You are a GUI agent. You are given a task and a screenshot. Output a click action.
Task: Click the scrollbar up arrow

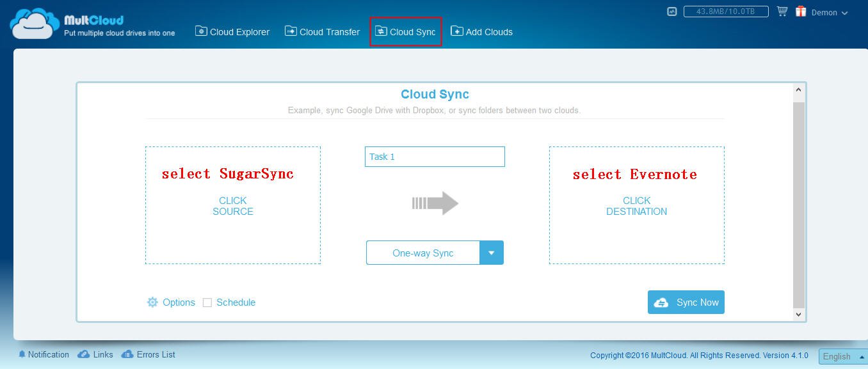[798, 90]
